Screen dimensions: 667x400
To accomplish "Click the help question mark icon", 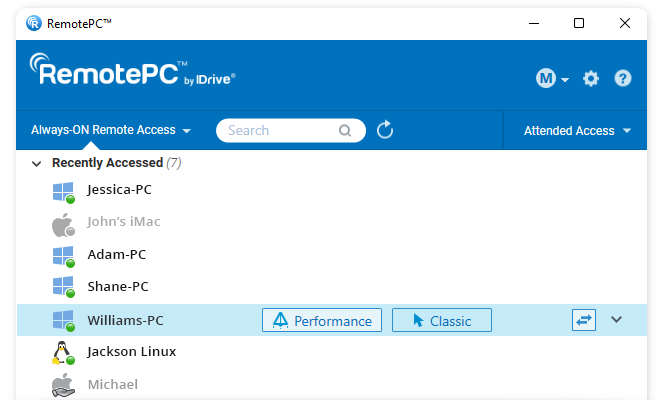I will pyautogui.click(x=623, y=79).
